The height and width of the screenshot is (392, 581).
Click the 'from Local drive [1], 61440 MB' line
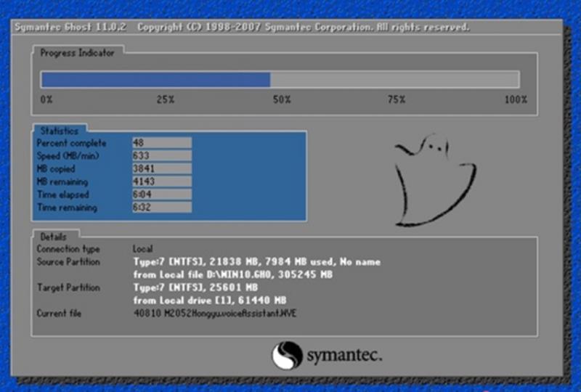(x=210, y=300)
